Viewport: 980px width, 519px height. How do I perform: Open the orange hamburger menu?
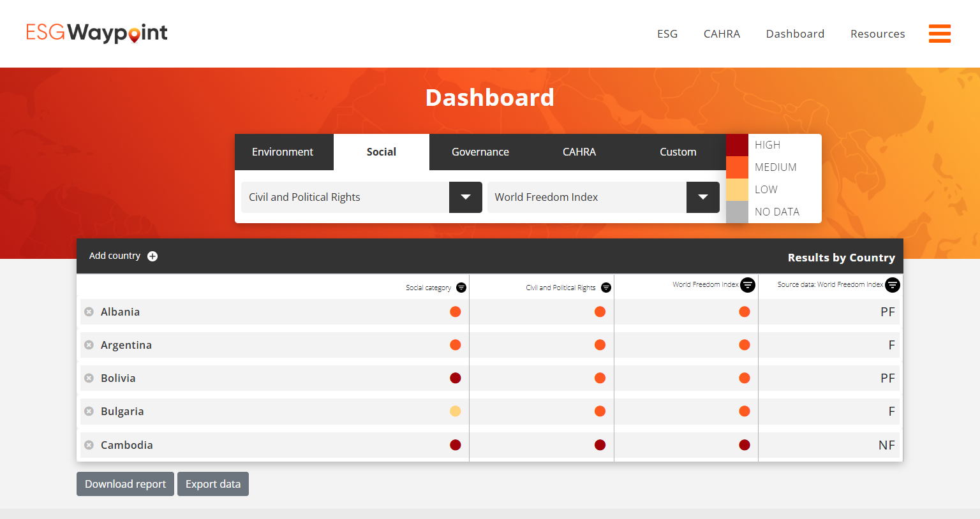click(939, 33)
